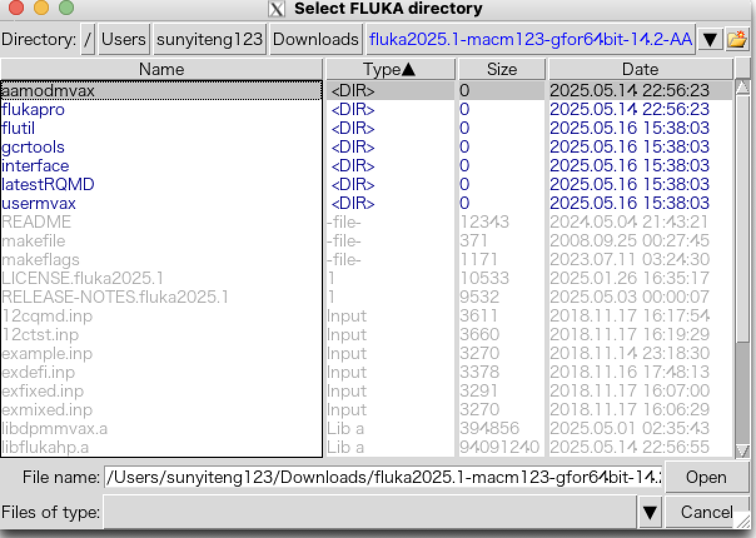756x538 pixels.
Task: Click RELEASE-NOTES.fluka2025.1 file
Action: click(x=115, y=297)
